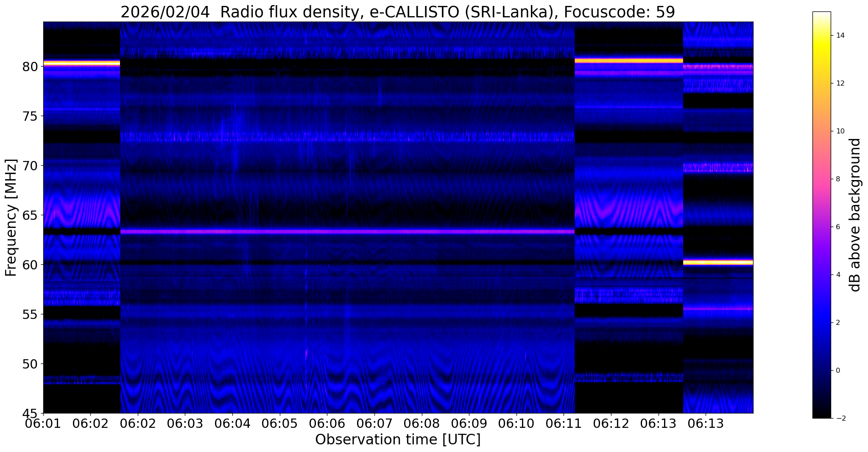Click the colorbar tick labeled 4
Image resolution: width=868 pixels, height=452 pixels.
click(x=837, y=275)
